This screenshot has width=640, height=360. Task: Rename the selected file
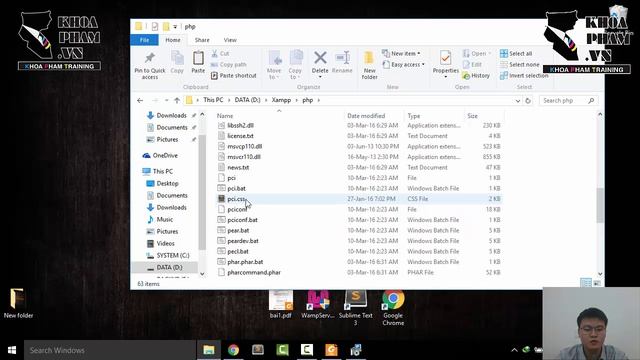pyautogui.click(x=342, y=62)
